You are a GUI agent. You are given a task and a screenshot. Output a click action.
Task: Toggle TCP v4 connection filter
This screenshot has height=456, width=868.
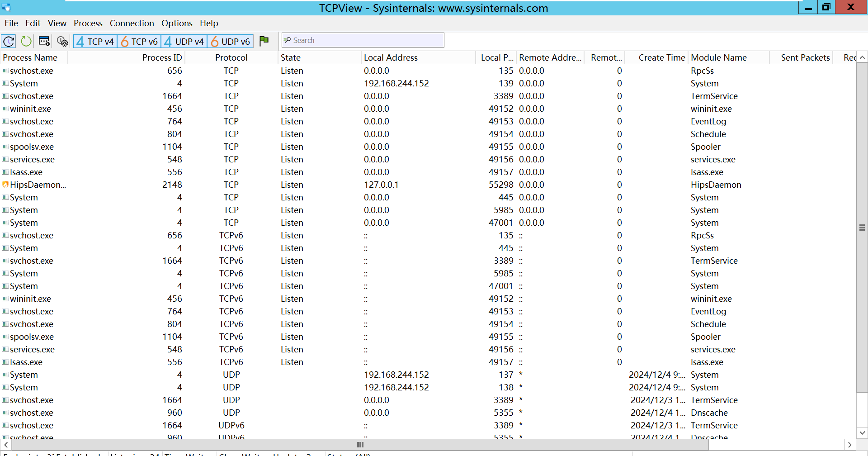coord(95,42)
